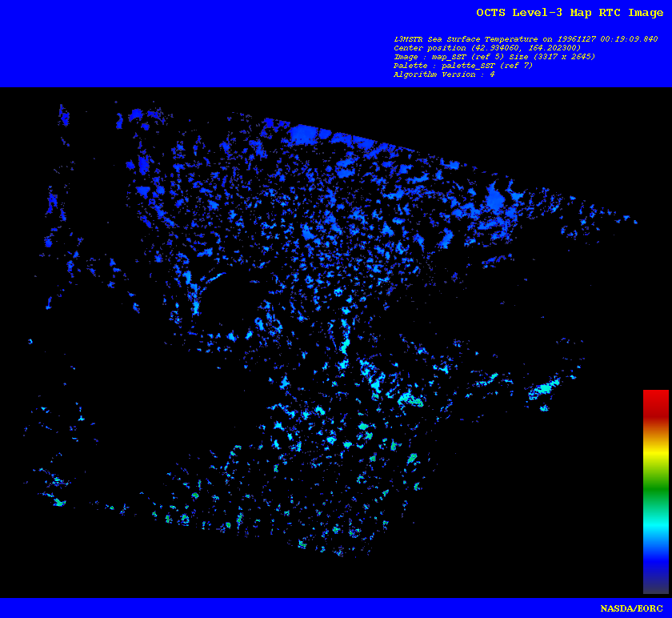Click the green-cyan spot at the lower left of the map

(58, 502)
